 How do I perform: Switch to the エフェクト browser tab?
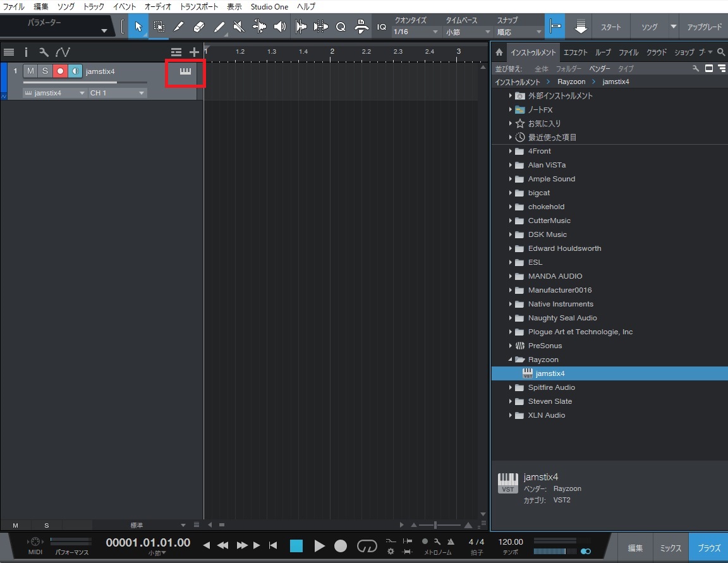575,52
